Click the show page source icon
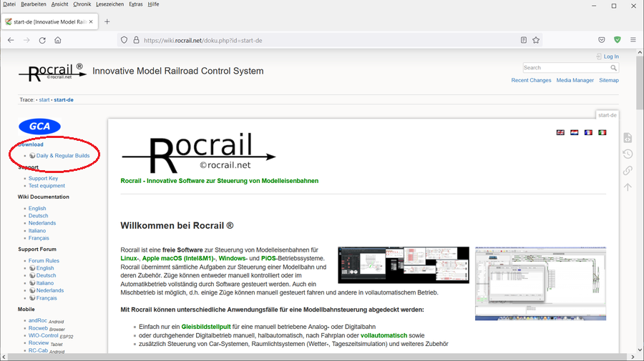This screenshot has height=361, width=644. click(x=628, y=137)
